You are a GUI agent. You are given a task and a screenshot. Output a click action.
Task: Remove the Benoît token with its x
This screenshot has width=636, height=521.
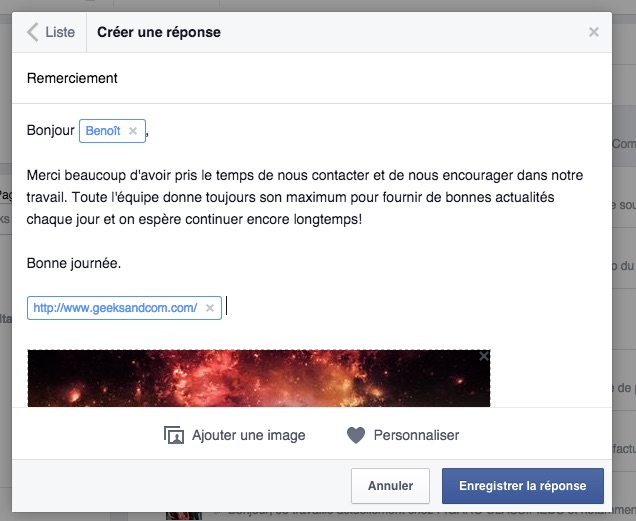click(133, 130)
